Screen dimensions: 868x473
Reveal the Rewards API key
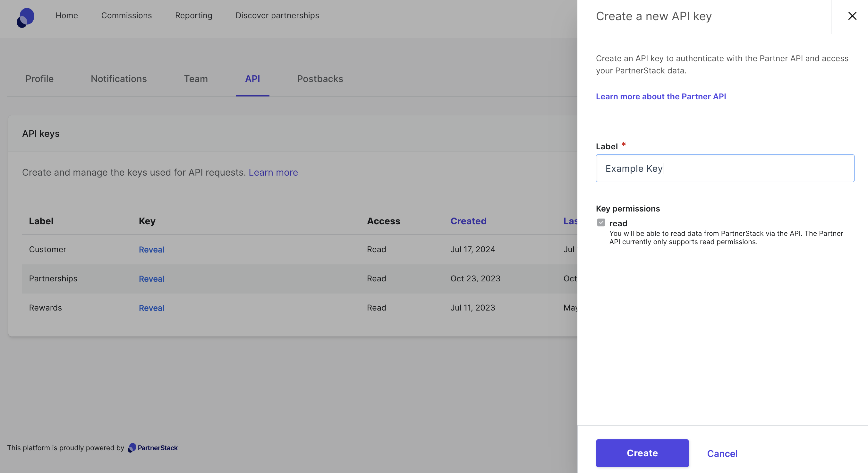click(151, 308)
